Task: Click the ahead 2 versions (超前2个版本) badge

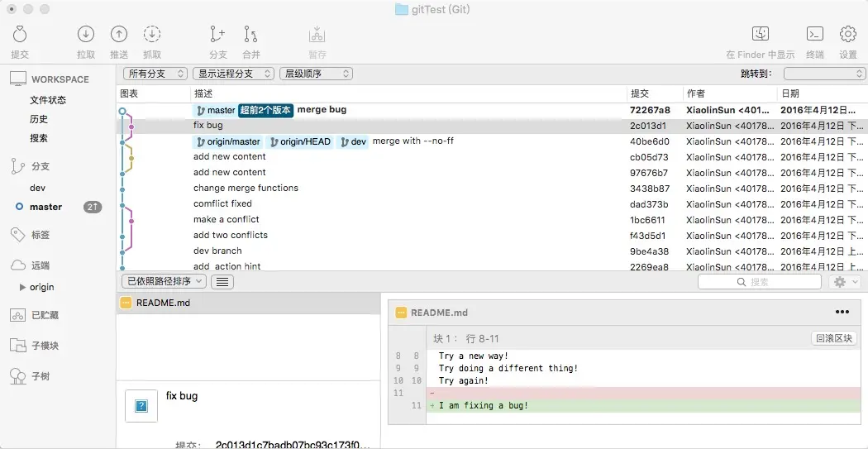Action: tap(265, 110)
